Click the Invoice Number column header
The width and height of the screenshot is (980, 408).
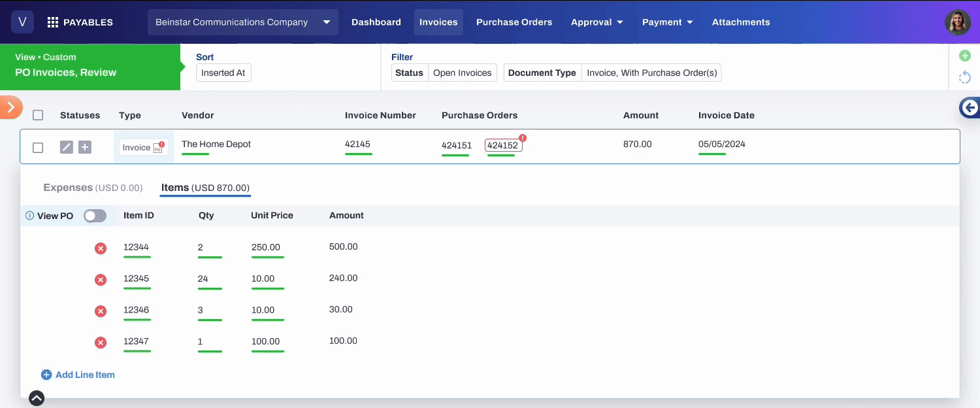click(x=380, y=115)
